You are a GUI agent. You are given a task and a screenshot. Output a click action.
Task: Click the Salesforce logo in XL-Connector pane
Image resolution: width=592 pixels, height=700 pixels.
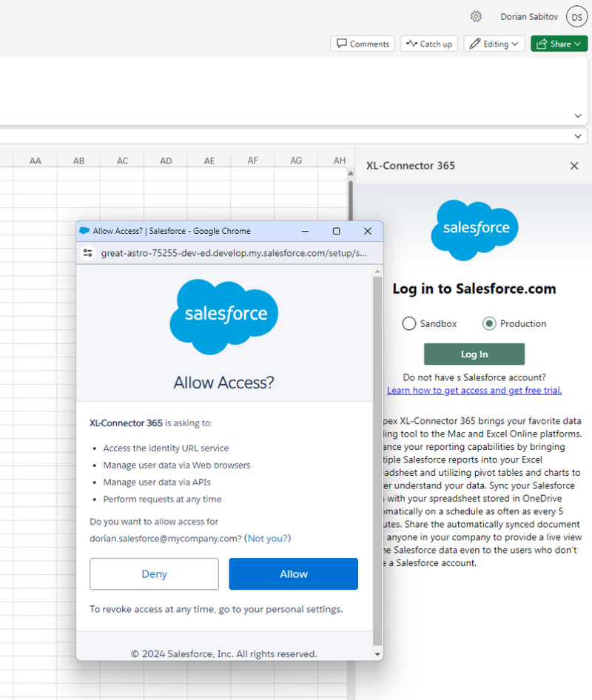[x=474, y=230]
